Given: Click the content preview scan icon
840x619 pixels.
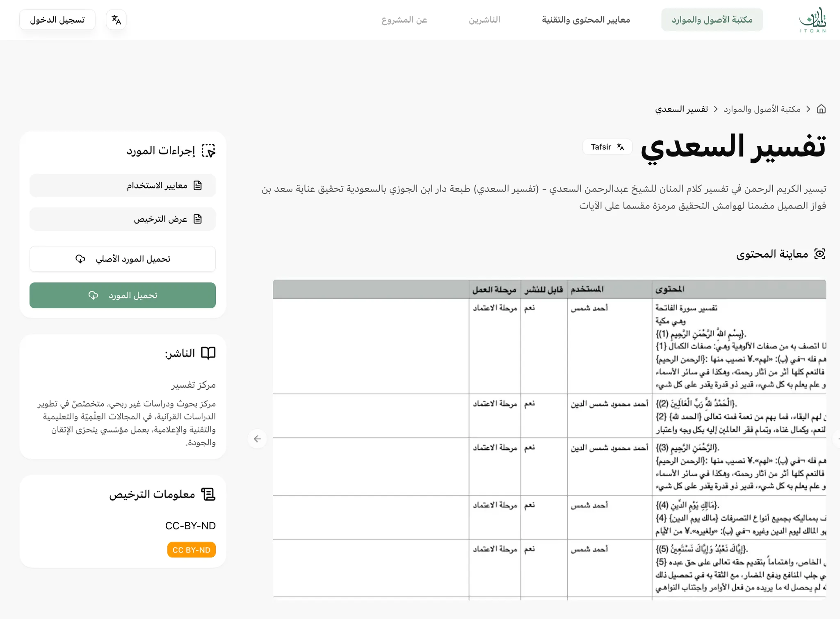Looking at the screenshot, I should click(x=819, y=254).
